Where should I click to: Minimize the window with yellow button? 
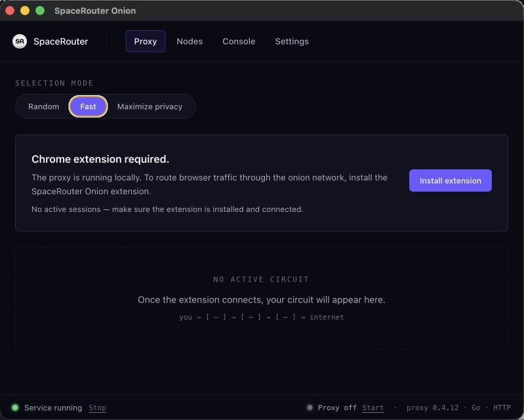click(x=25, y=10)
